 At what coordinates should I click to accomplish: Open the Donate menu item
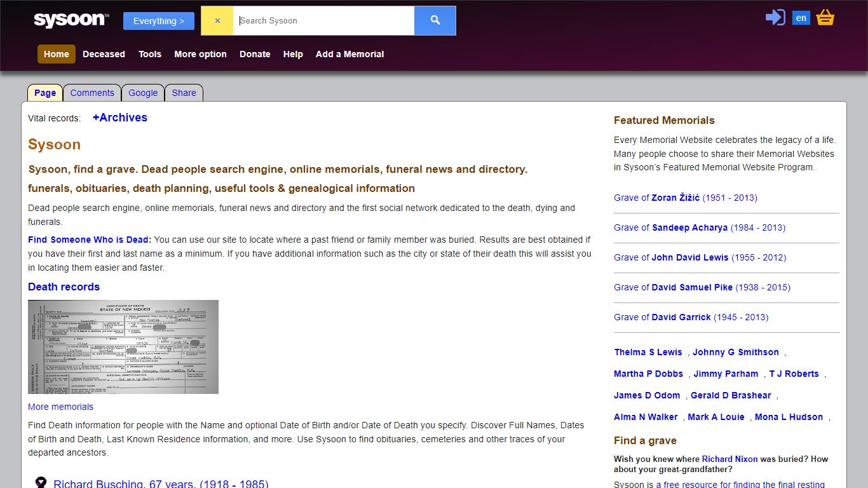(x=255, y=54)
